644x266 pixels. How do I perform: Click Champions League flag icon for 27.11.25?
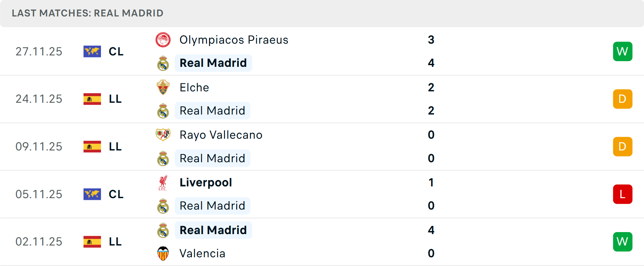(x=92, y=51)
